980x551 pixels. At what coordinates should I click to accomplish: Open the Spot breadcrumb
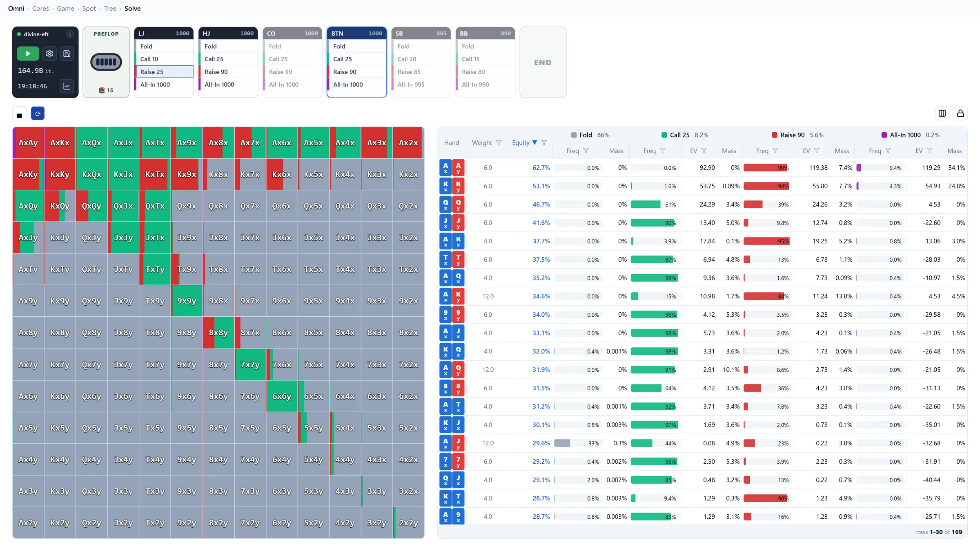click(89, 8)
